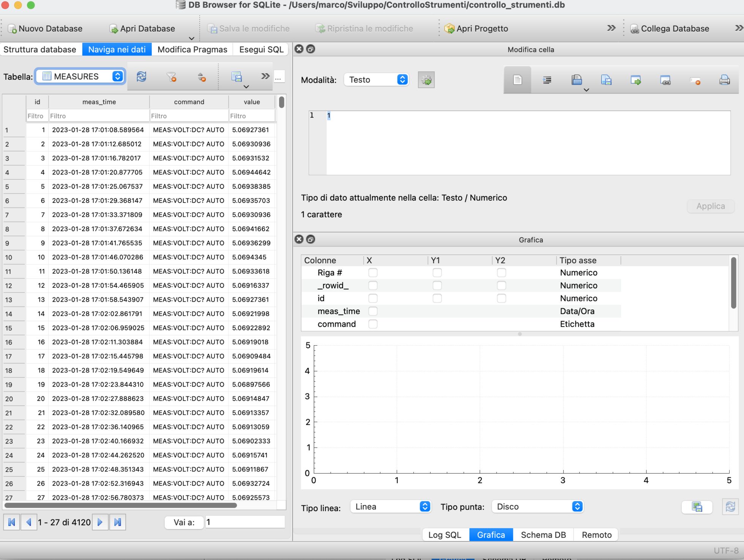Check X axis for meas_time
Viewport: 744px width, 560px height.
pyautogui.click(x=373, y=311)
